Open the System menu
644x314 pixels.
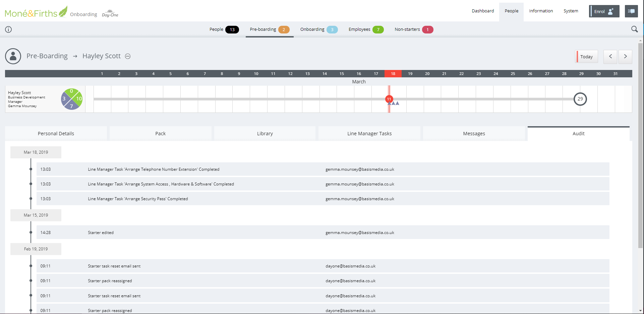pos(571,11)
